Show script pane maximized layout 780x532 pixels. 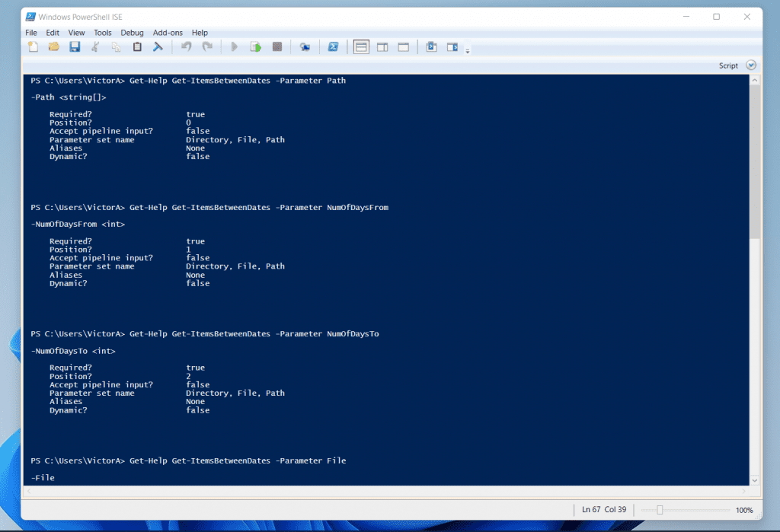[404, 46]
